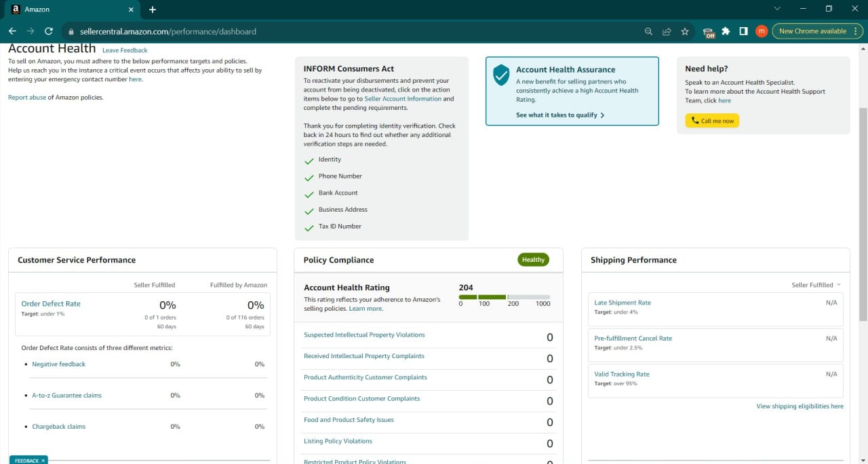The image size is (868, 464).
Task: Open the Account Health Rating Learn more link
Action: pos(366,309)
